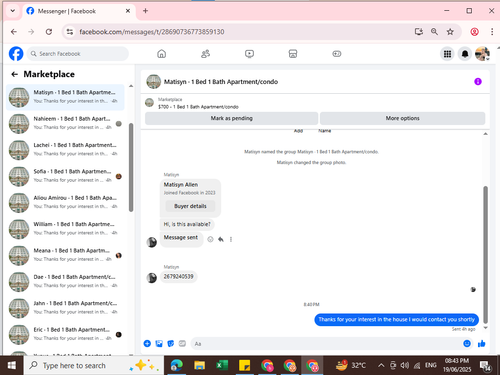Image resolution: width=500 pixels, height=375 pixels.
Task: Open Nahieem conversation in list
Action: (x=65, y=123)
